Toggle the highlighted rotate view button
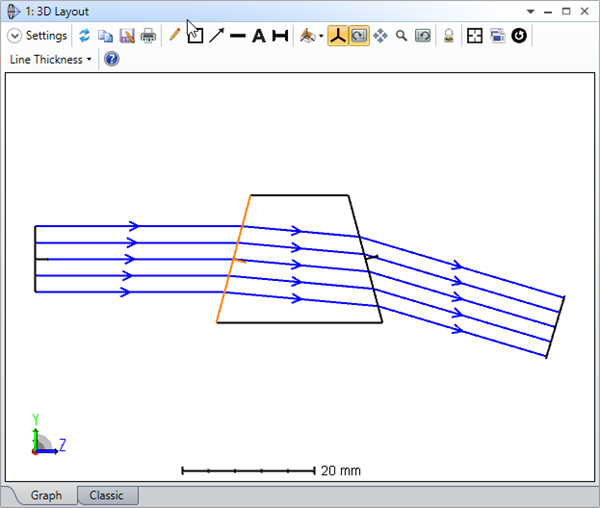Screen dimensions: 600x508 coord(358,36)
